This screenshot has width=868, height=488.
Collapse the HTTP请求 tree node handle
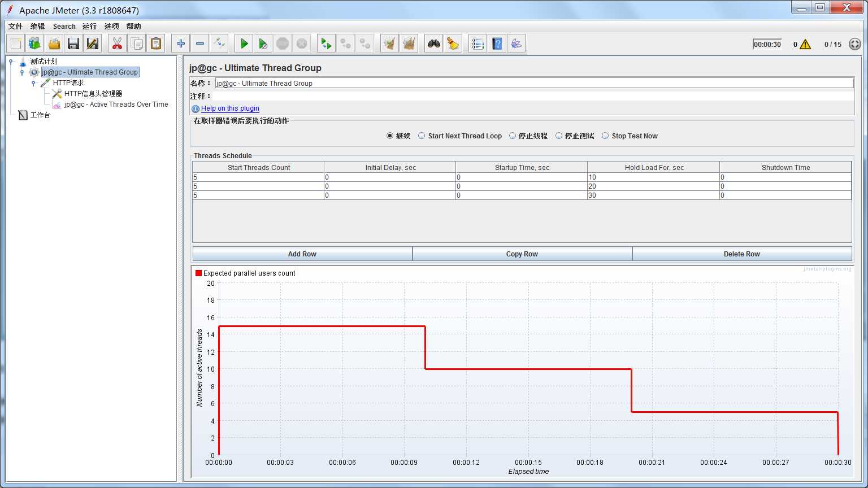(x=33, y=83)
